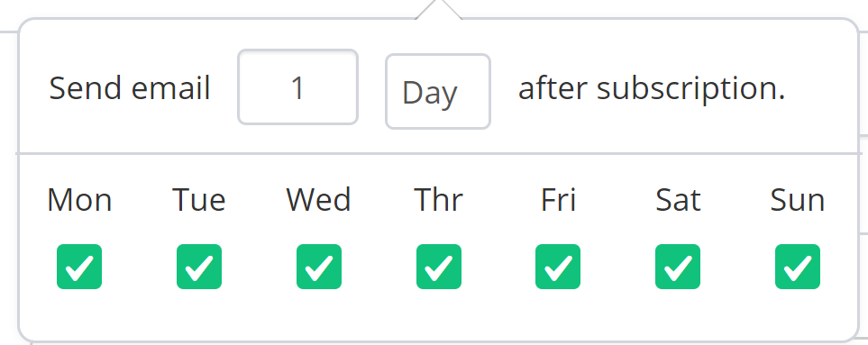Uncheck the Monday checkbox

tap(79, 267)
